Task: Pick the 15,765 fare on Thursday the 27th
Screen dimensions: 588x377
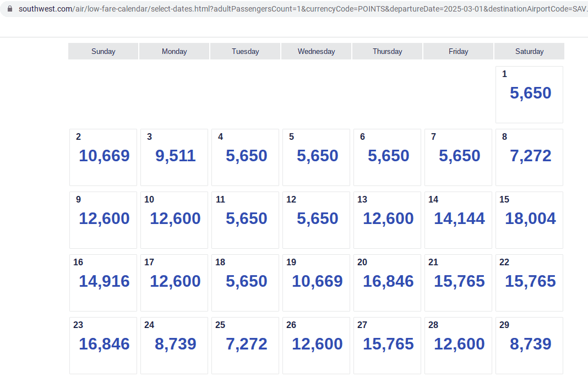Action: pyautogui.click(x=387, y=344)
